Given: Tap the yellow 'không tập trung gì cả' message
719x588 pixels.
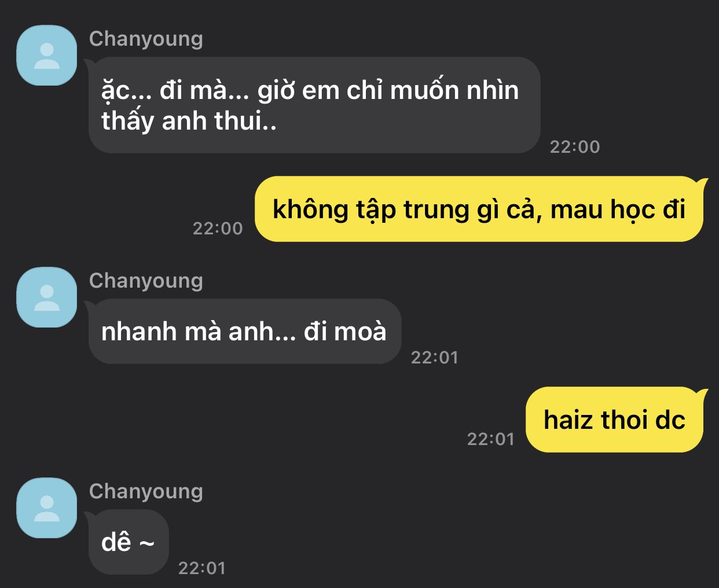Looking at the screenshot, I should tap(479, 209).
